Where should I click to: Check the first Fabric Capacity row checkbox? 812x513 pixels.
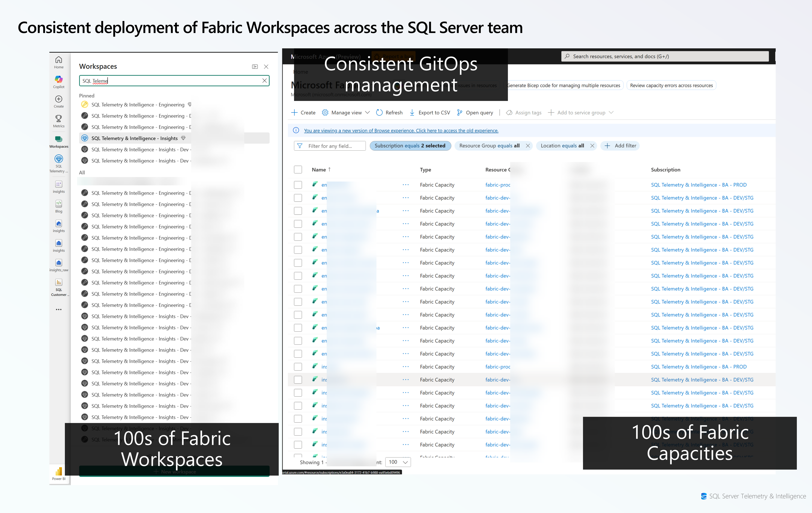pyautogui.click(x=298, y=185)
